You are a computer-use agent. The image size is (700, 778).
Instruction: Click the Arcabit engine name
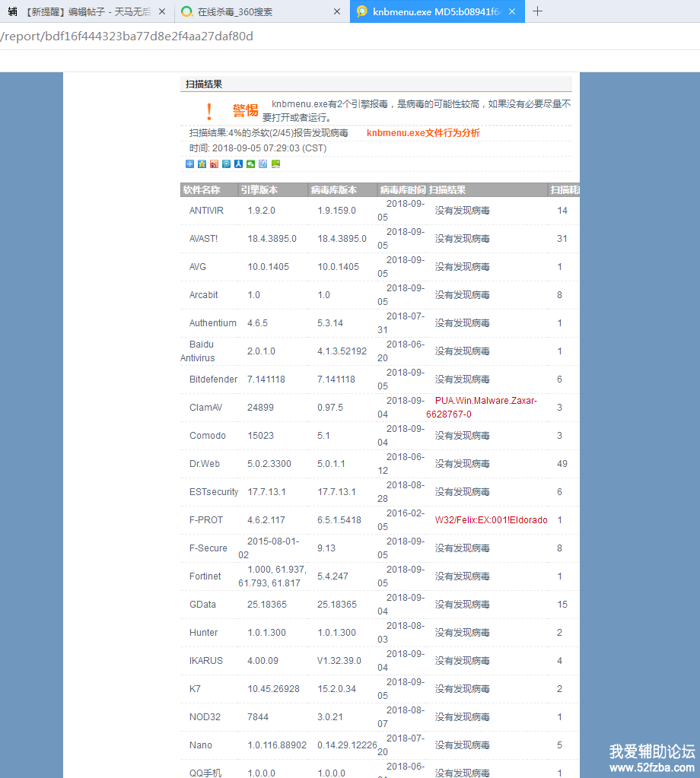[x=204, y=295]
